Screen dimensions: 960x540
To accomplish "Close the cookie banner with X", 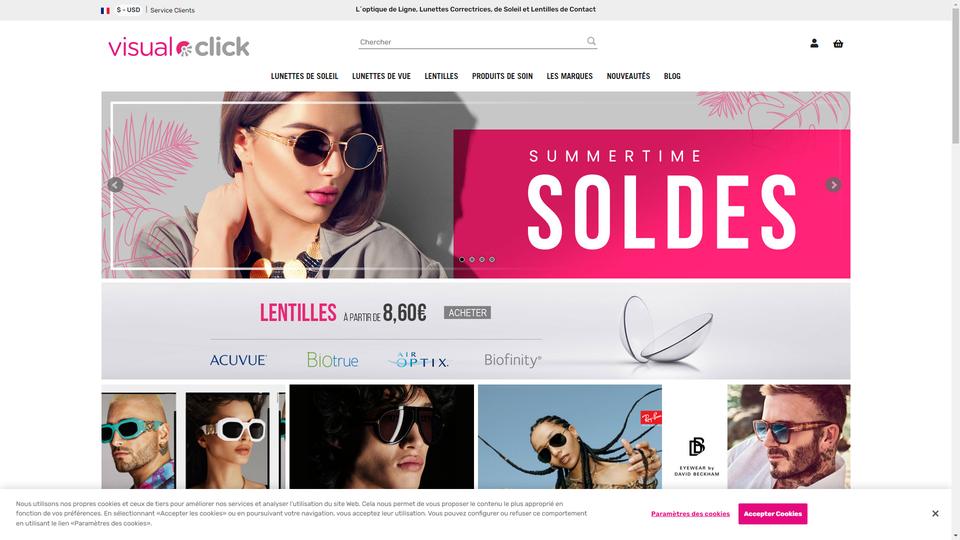I will click(x=935, y=514).
